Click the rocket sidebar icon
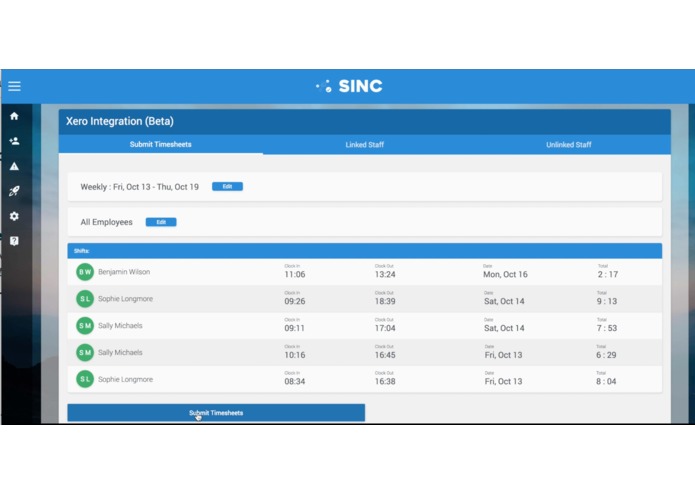This screenshot has width=695, height=494. [x=14, y=191]
